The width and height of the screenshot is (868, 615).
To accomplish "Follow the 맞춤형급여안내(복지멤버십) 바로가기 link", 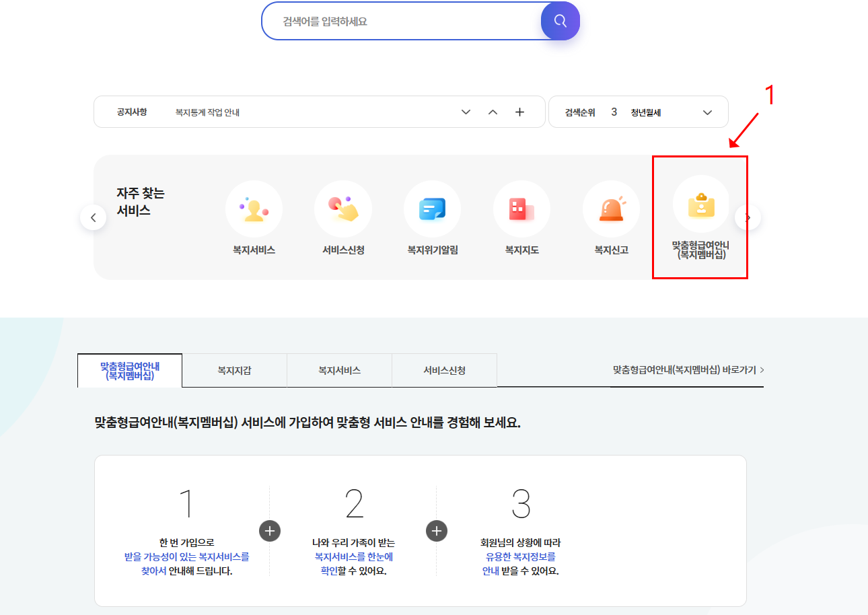I will click(x=688, y=370).
